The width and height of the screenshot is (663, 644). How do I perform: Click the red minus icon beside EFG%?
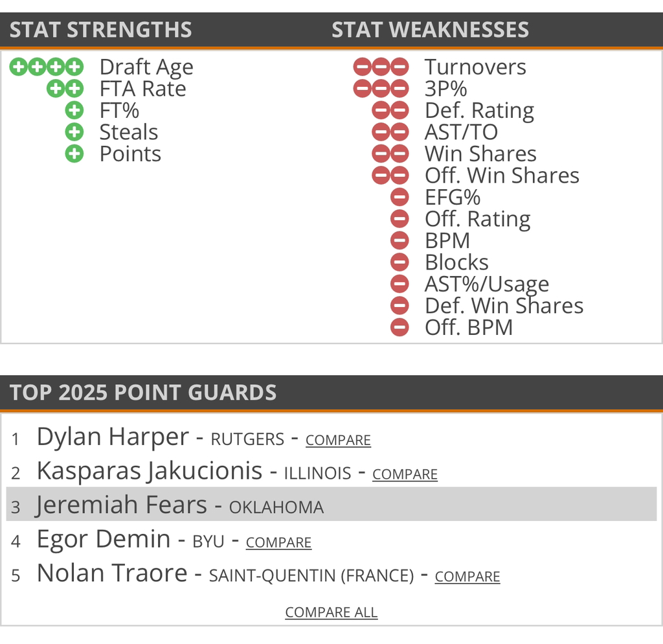399,197
